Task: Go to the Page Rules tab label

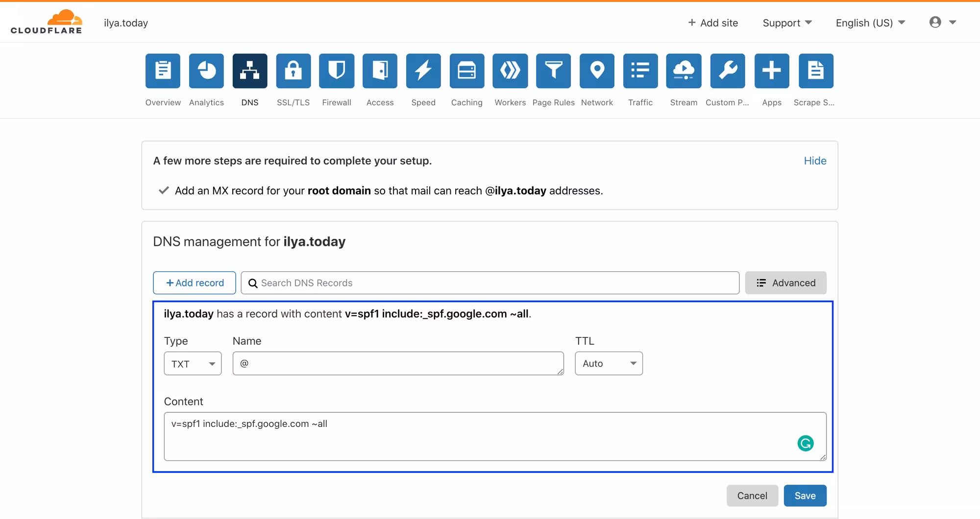Action: [554, 102]
